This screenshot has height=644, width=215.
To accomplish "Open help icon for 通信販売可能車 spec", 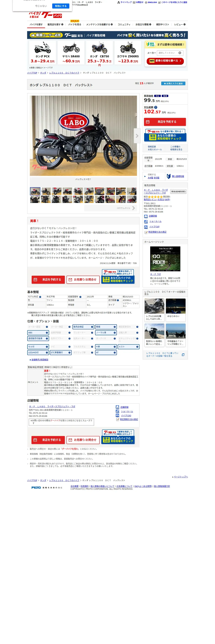I will point(47,339).
